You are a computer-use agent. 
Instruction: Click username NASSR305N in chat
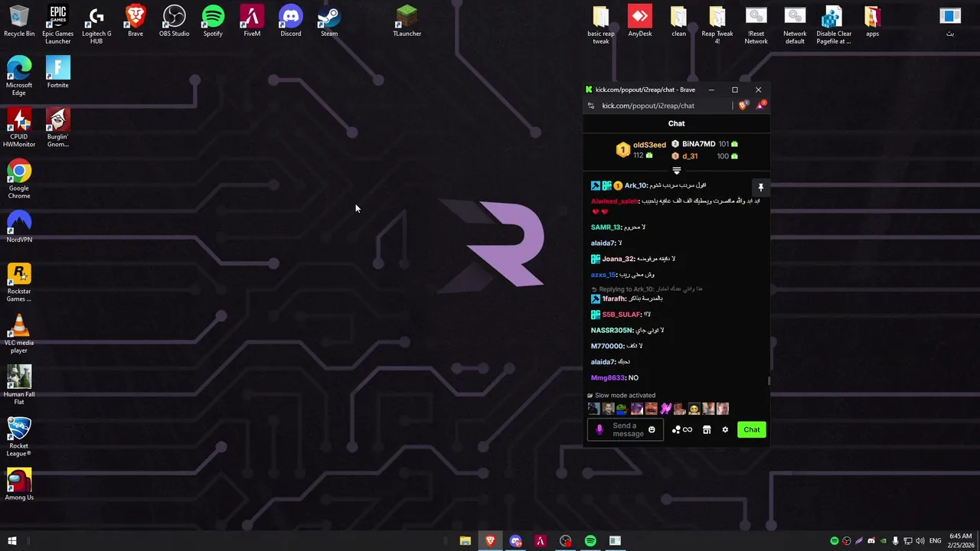click(612, 331)
